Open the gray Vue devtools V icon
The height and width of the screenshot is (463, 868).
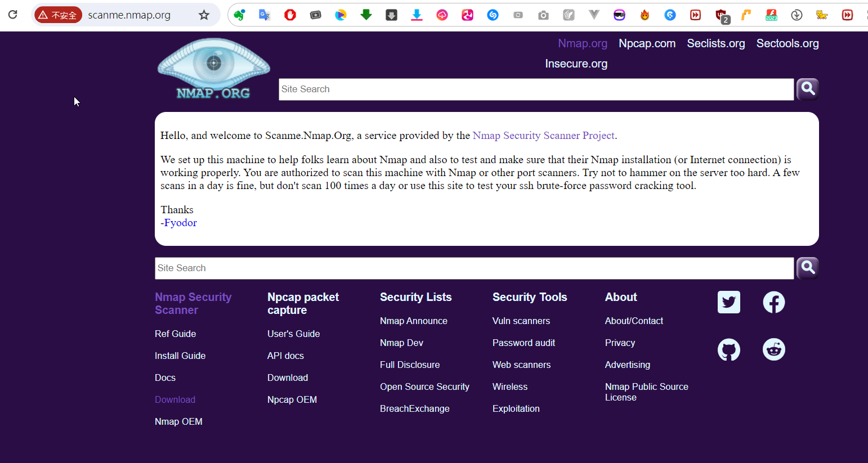pos(594,15)
